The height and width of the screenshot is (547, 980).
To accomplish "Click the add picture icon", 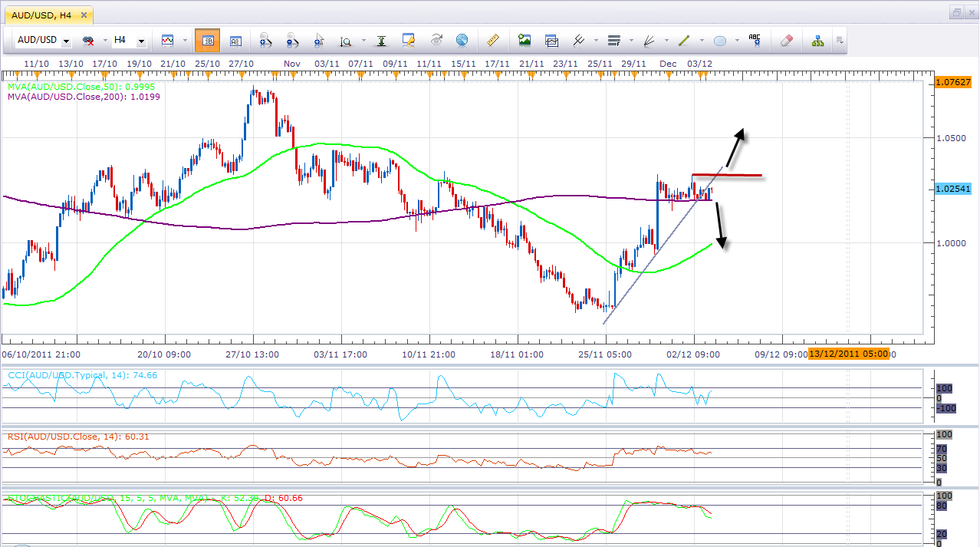I will (525, 41).
